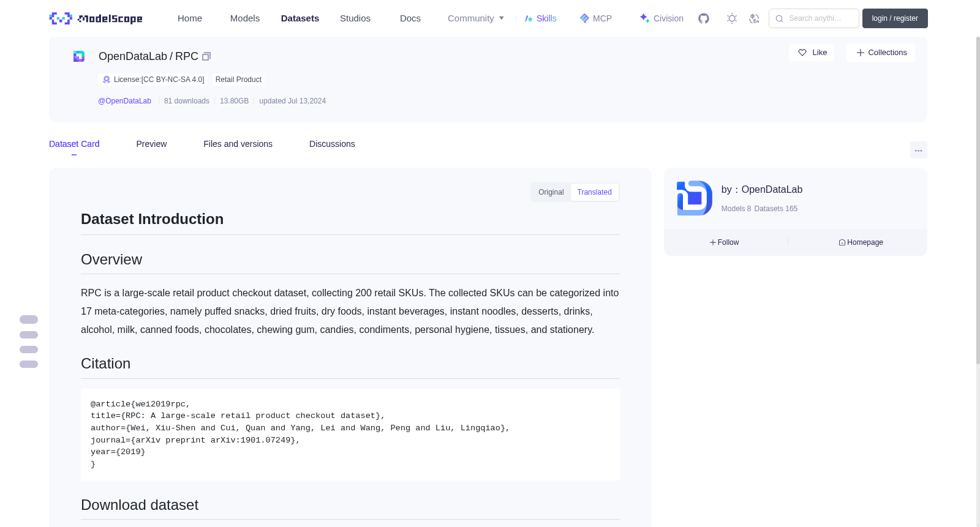The image size is (980, 527).
Task: Show the Translated version
Action: pos(594,192)
